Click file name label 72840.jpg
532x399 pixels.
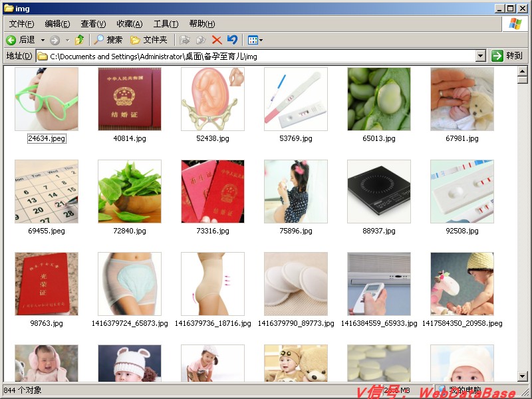click(130, 231)
